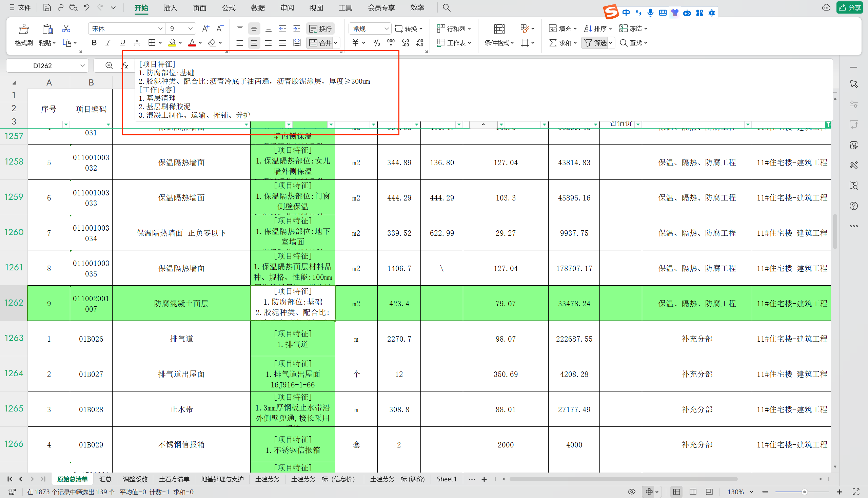The width and height of the screenshot is (868, 498).
Task: Click the print preview icon
Action: coord(73,7)
